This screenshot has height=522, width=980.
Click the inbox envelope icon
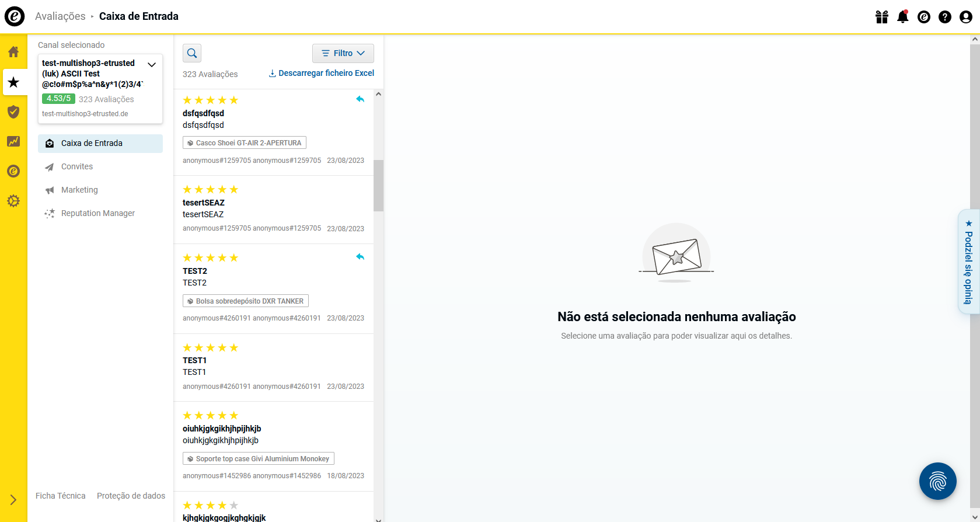click(50, 144)
